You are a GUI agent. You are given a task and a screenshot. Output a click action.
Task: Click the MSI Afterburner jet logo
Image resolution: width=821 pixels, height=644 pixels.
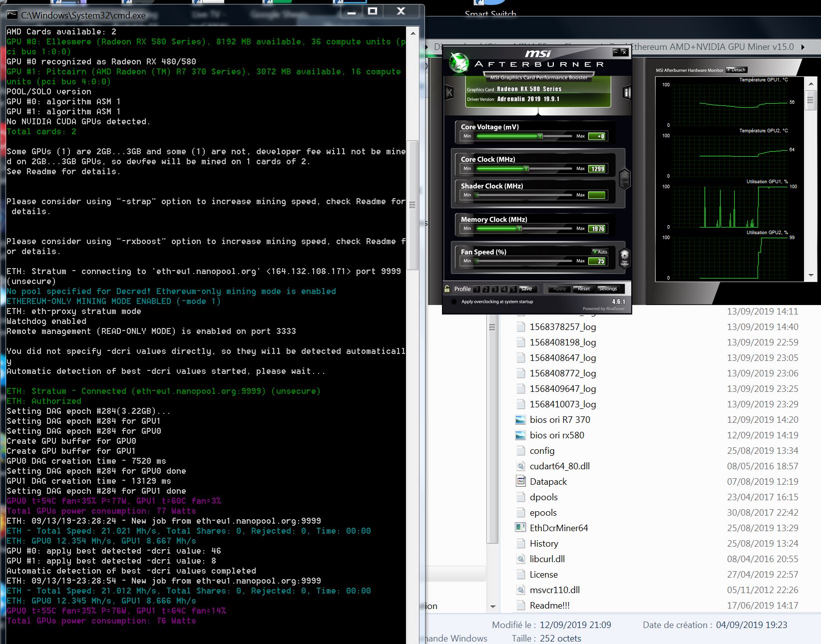coord(458,63)
